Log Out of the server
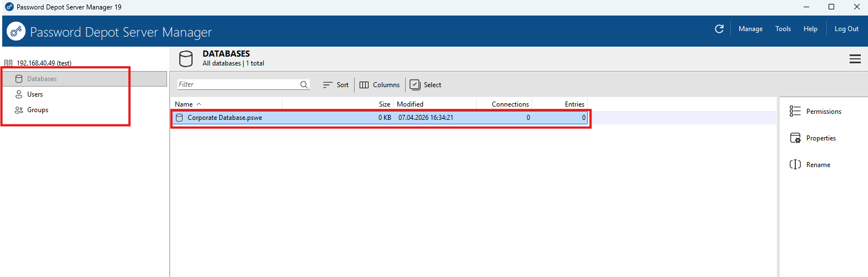This screenshot has height=277, width=868. 846,29
